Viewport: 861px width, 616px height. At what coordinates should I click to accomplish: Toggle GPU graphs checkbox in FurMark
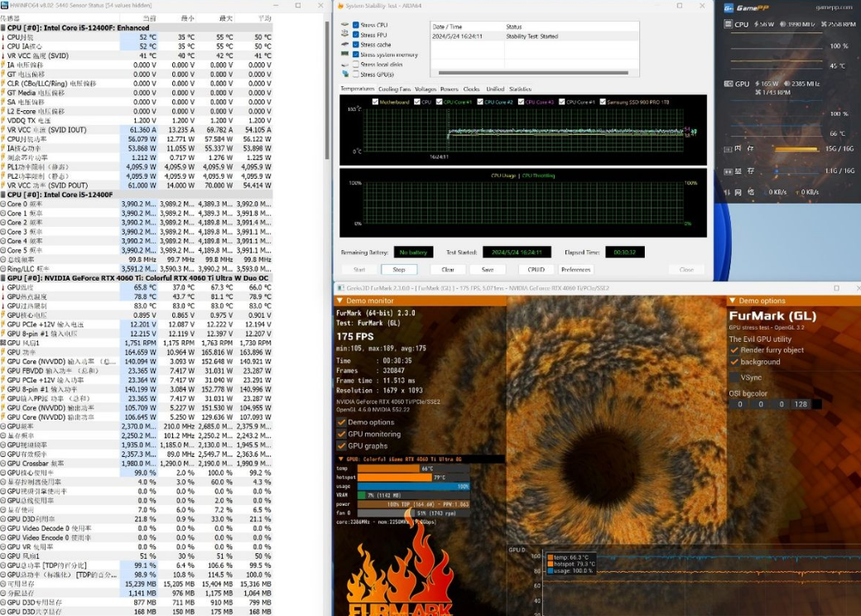[x=342, y=446]
